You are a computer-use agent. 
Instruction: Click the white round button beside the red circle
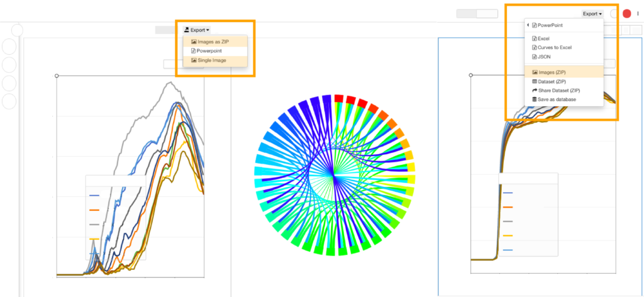614,14
